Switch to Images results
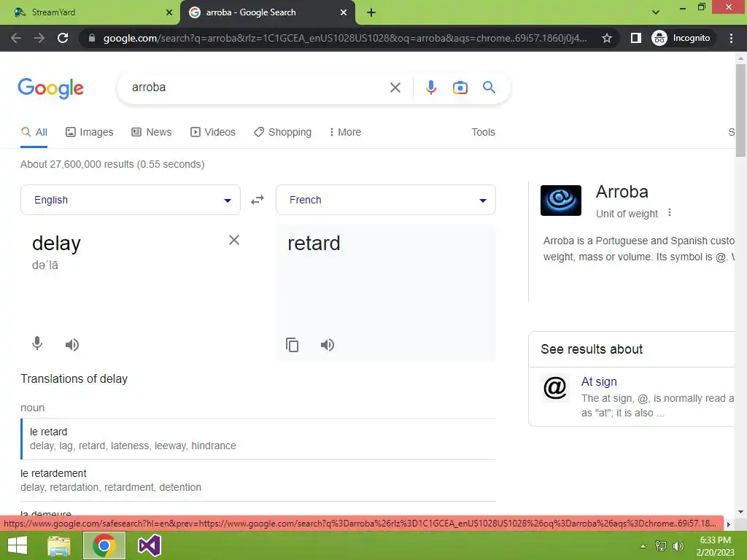The image size is (747, 560). pos(90,132)
